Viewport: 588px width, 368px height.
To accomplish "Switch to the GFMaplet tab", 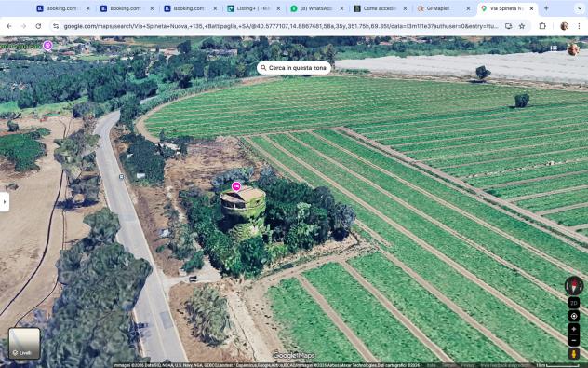I will pos(444,8).
